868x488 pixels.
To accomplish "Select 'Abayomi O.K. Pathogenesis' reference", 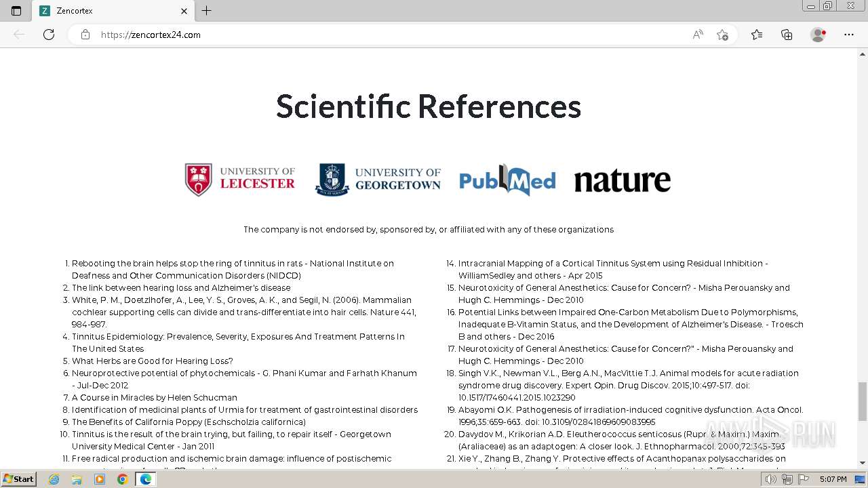I will pyautogui.click(x=631, y=416).
